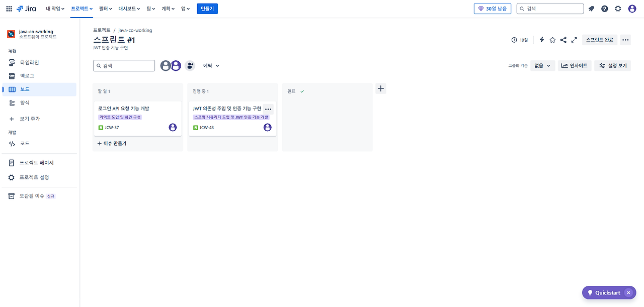Open 백로그 in the sidebar

[39, 75]
